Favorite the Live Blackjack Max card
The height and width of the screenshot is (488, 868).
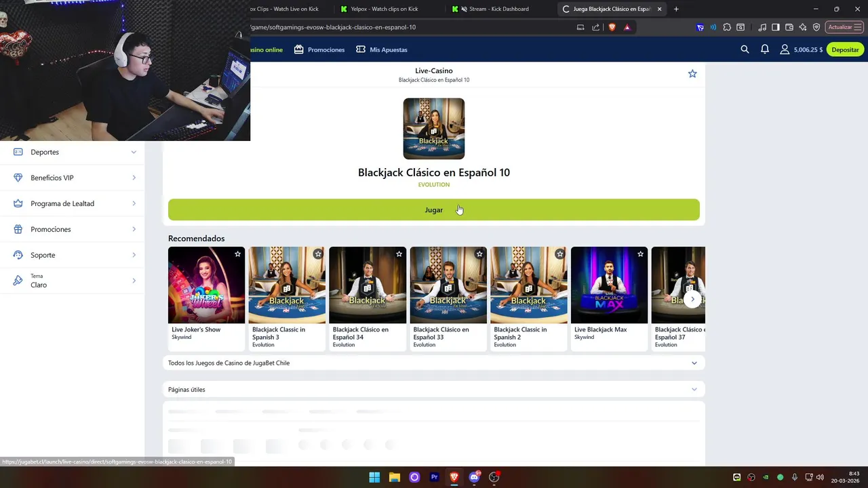[640, 254]
